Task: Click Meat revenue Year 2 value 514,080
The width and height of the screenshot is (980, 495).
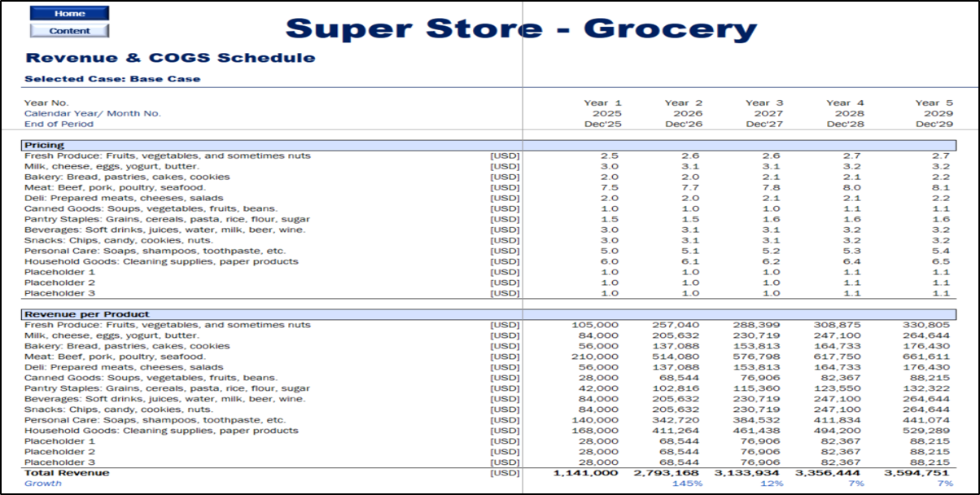Action: tap(677, 357)
